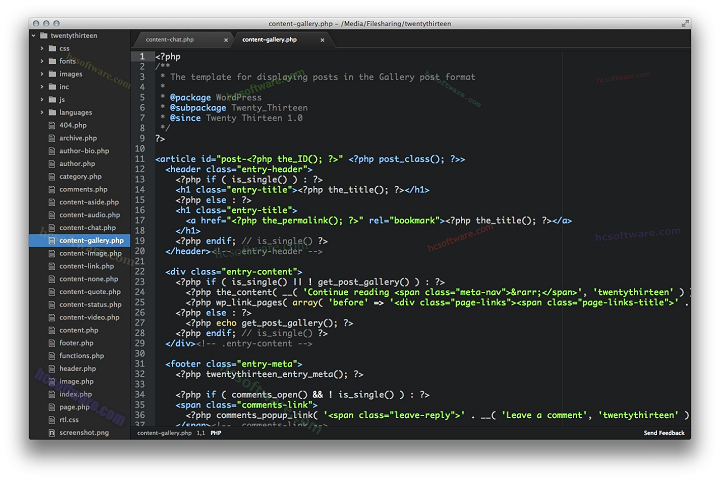
Task: Click the js folder icon
Action: tap(52, 99)
